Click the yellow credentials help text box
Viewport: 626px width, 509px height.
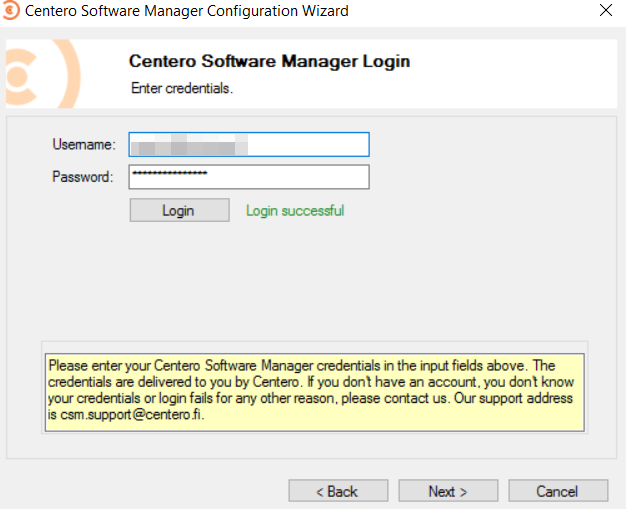[315, 392]
